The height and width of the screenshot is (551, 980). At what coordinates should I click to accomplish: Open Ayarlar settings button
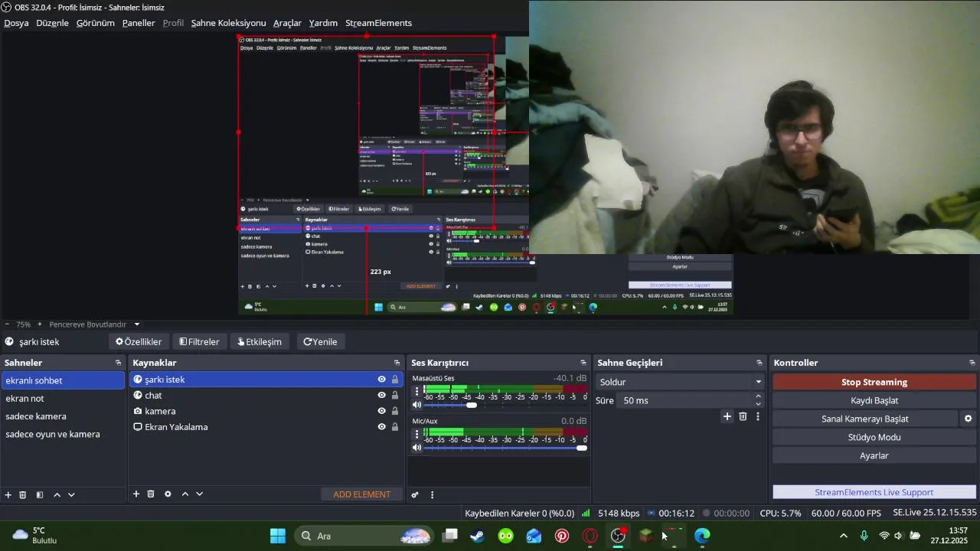click(x=874, y=455)
